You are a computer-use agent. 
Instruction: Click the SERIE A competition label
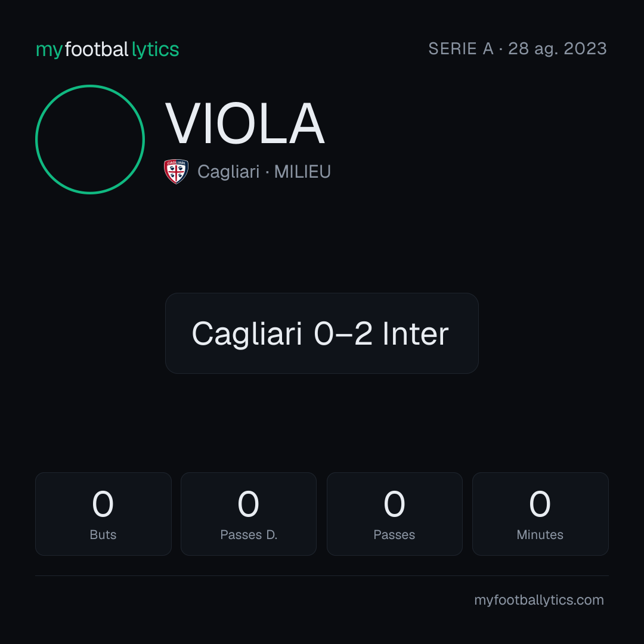461,49
